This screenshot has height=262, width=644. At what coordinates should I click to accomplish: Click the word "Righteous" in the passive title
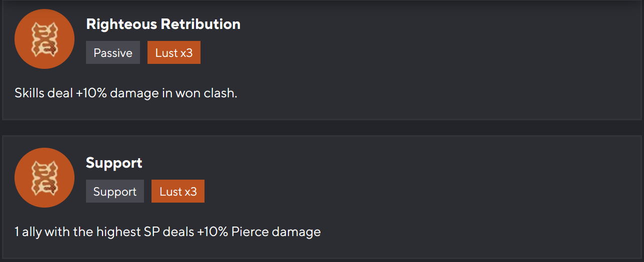(122, 24)
